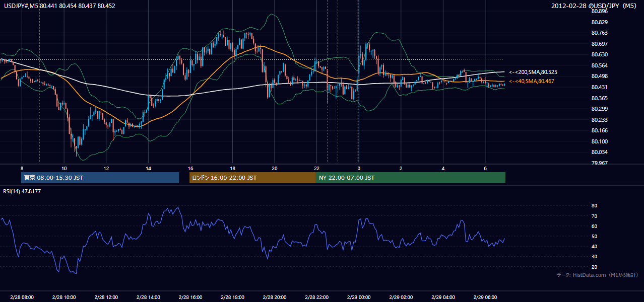Click the RSI scale value 50
The image size is (644, 302).
pyautogui.click(x=595, y=237)
